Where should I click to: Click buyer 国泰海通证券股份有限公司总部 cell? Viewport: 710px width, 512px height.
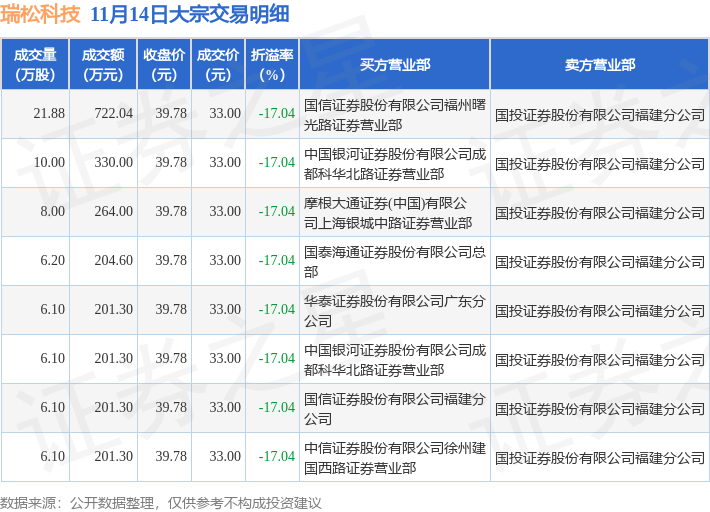(395, 262)
